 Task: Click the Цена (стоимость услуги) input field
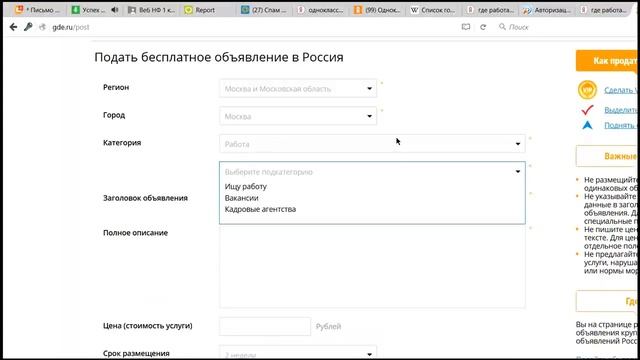(265, 327)
